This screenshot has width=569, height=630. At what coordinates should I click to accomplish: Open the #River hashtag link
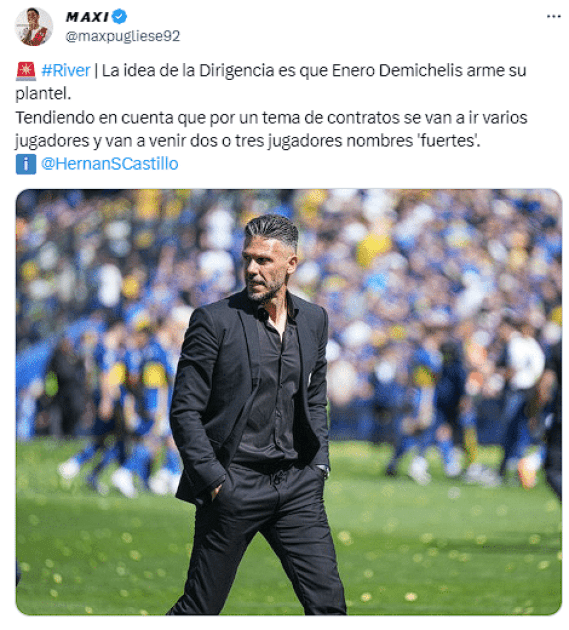tap(66, 71)
